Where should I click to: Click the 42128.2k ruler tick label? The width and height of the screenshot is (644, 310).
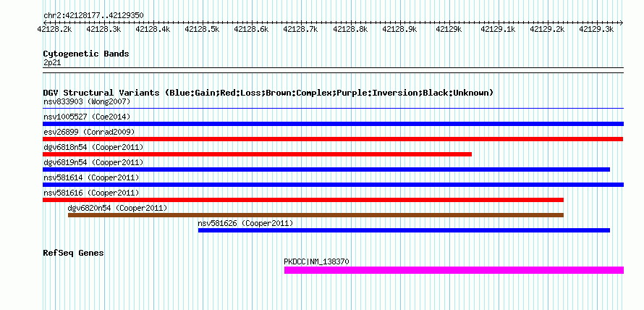(54, 29)
